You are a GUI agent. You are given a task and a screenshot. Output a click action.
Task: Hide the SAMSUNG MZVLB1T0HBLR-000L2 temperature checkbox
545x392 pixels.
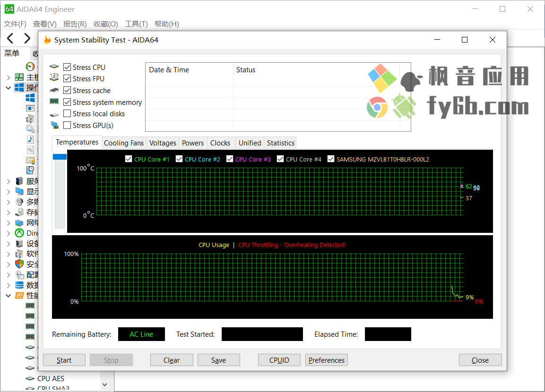point(330,159)
